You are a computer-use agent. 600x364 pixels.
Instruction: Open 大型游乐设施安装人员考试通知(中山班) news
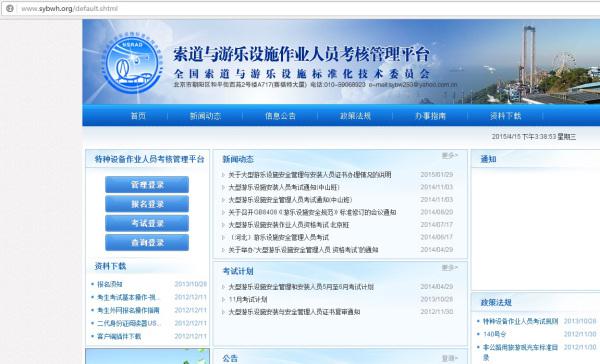[284, 187]
